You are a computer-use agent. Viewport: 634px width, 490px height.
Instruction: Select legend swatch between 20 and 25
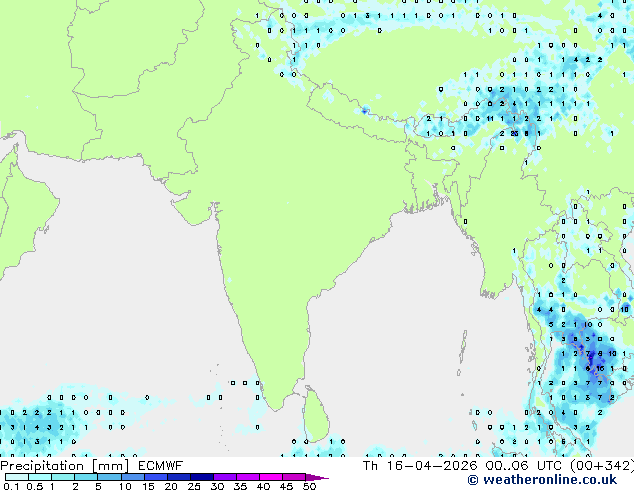[x=179, y=477]
